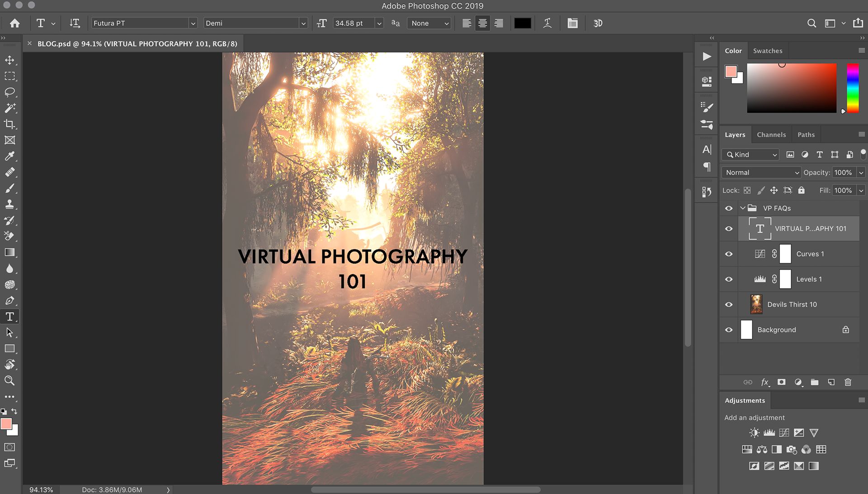This screenshot has width=868, height=494.
Task: Select the History Brush tool
Action: coord(9,220)
